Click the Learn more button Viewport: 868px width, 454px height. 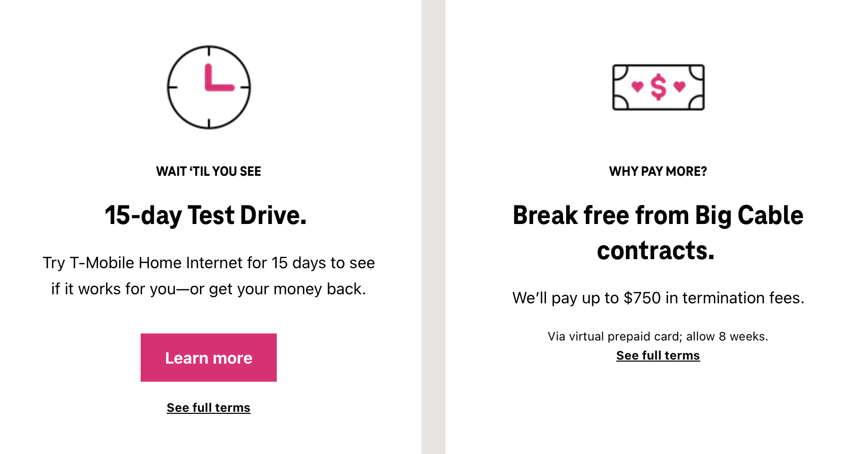tap(208, 358)
